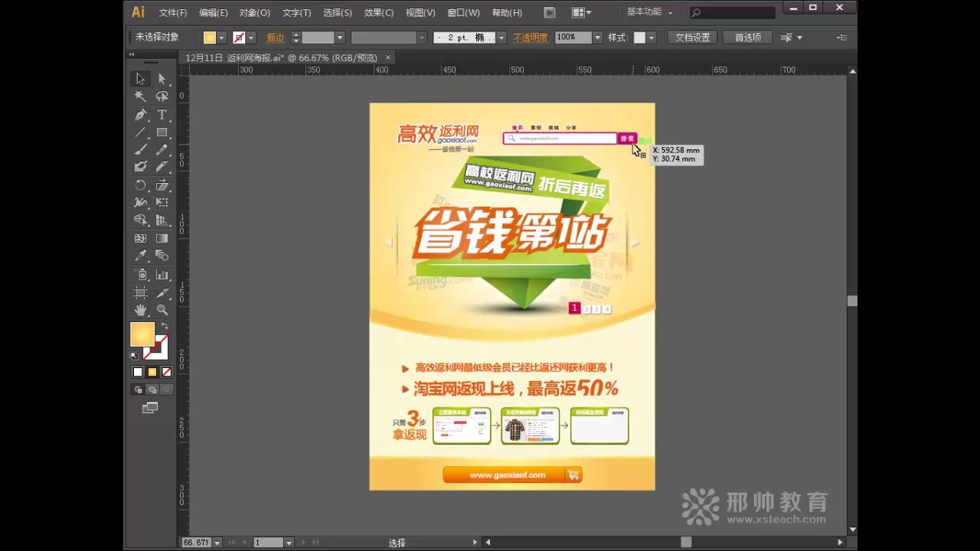The image size is (980, 551).
Task: Set paint mode to Gradient
Action: (152, 372)
